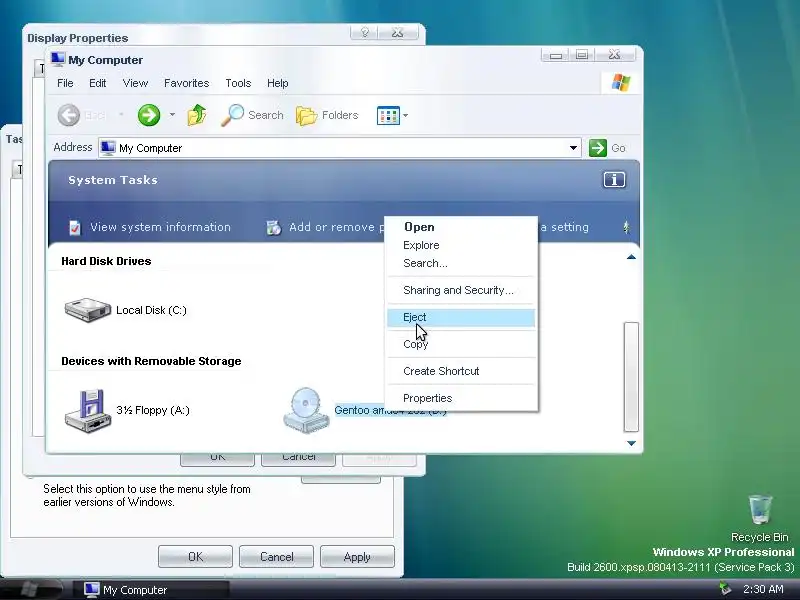The height and width of the screenshot is (600, 800).
Task: Click OK in the bottom dialog
Action: click(x=195, y=557)
